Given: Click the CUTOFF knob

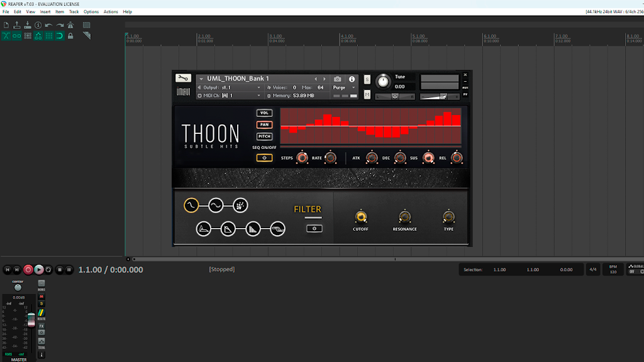Looking at the screenshot, I should 360,217.
